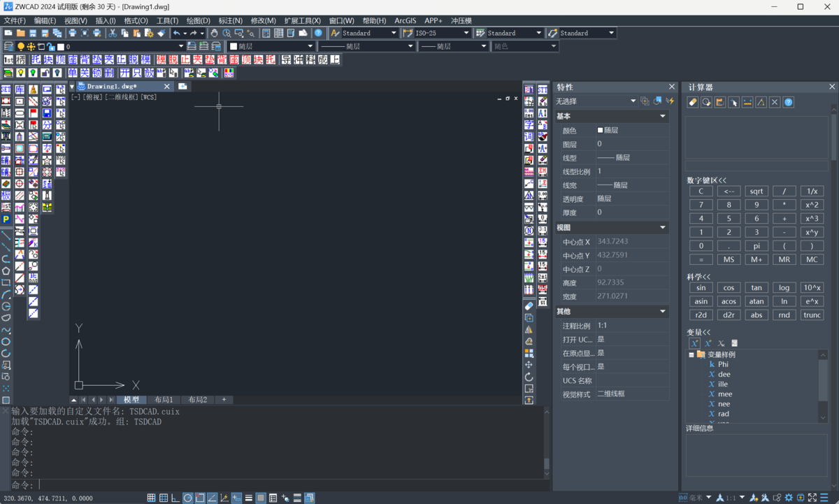The image size is (839, 504).
Task: Click the Quick Select lightning icon in Properties
Action: (670, 101)
